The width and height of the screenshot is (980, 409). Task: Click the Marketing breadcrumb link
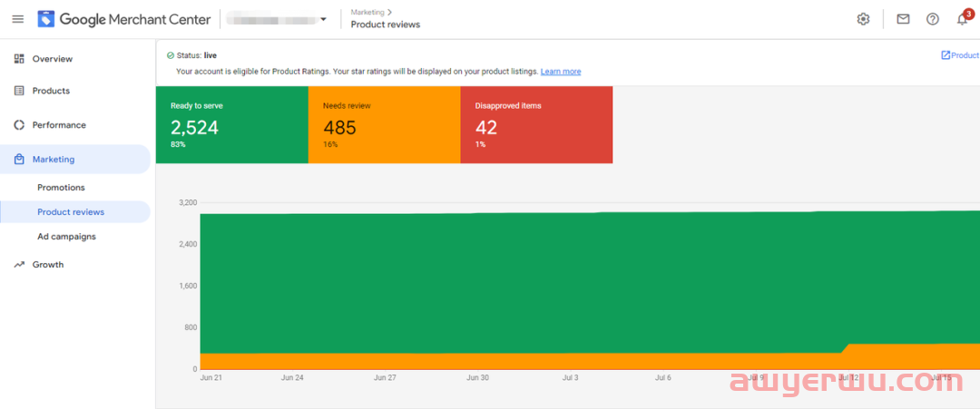367,12
